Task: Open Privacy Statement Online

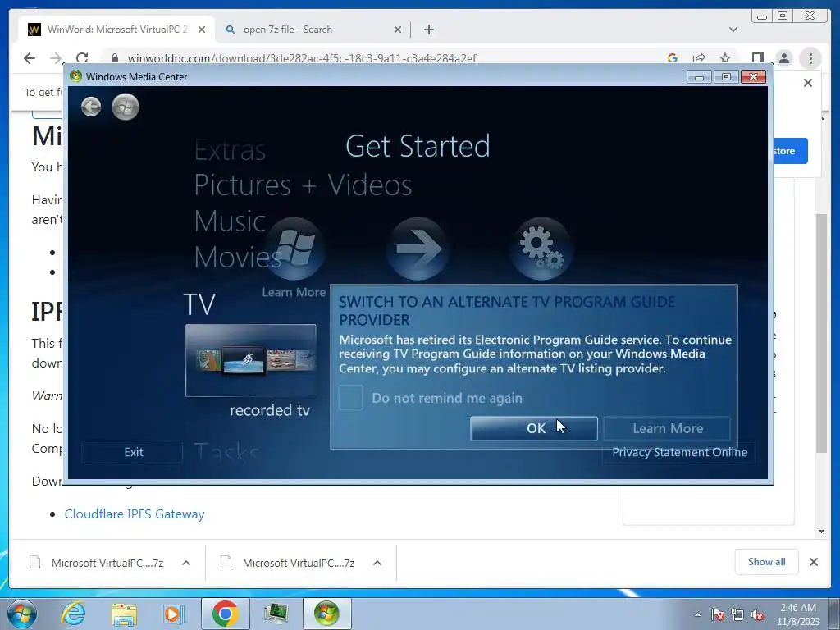Action: (679, 452)
